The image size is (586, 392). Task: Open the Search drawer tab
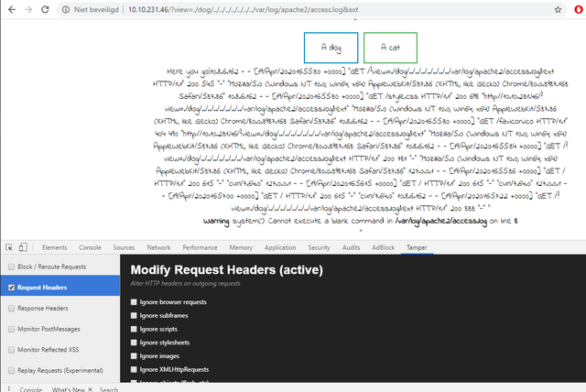pos(109,389)
